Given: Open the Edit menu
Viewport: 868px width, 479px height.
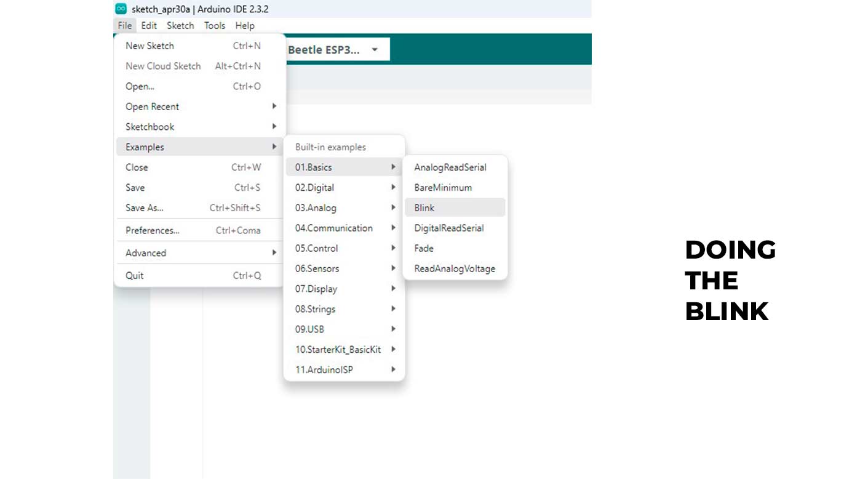Looking at the screenshot, I should pos(149,25).
